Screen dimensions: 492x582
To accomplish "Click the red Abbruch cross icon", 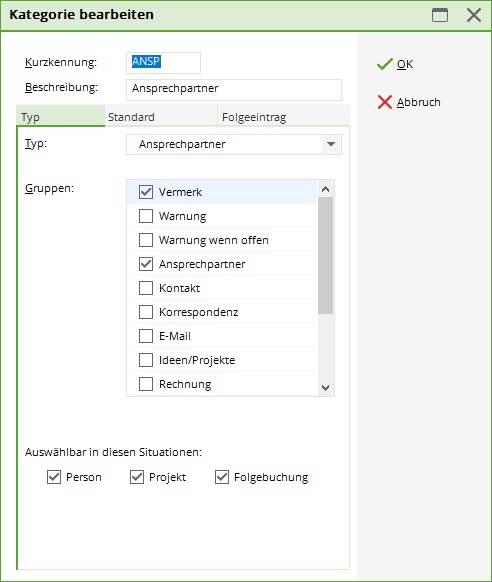I will (385, 102).
